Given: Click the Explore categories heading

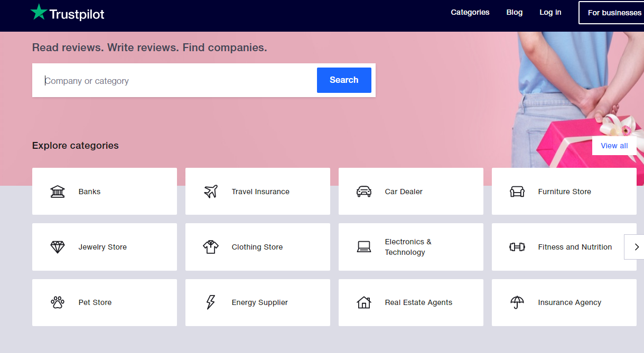Looking at the screenshot, I should tap(76, 146).
